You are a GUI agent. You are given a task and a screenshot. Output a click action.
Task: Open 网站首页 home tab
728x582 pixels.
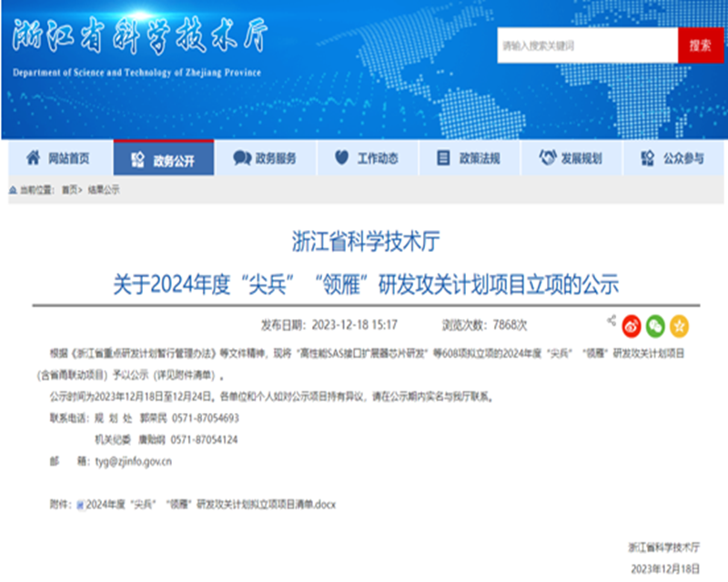coord(59,158)
